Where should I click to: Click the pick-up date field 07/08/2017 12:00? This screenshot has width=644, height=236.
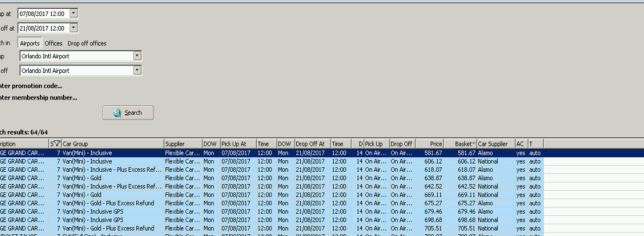(43, 14)
